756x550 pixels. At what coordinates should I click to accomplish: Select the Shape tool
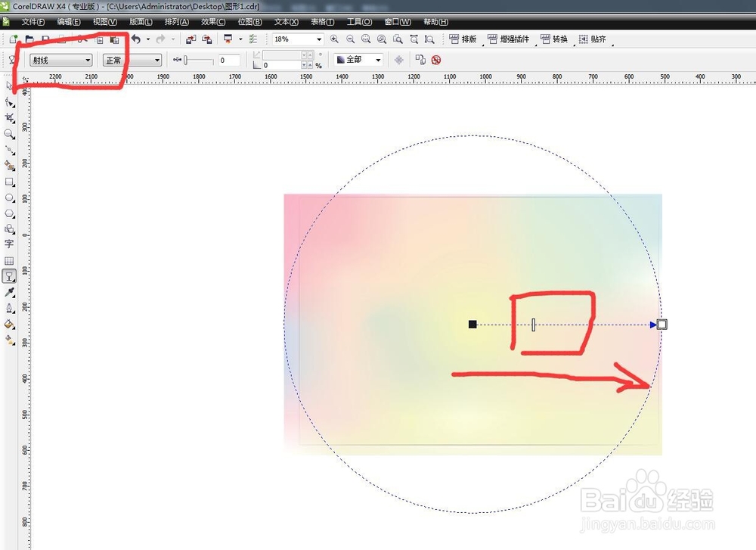(9, 102)
